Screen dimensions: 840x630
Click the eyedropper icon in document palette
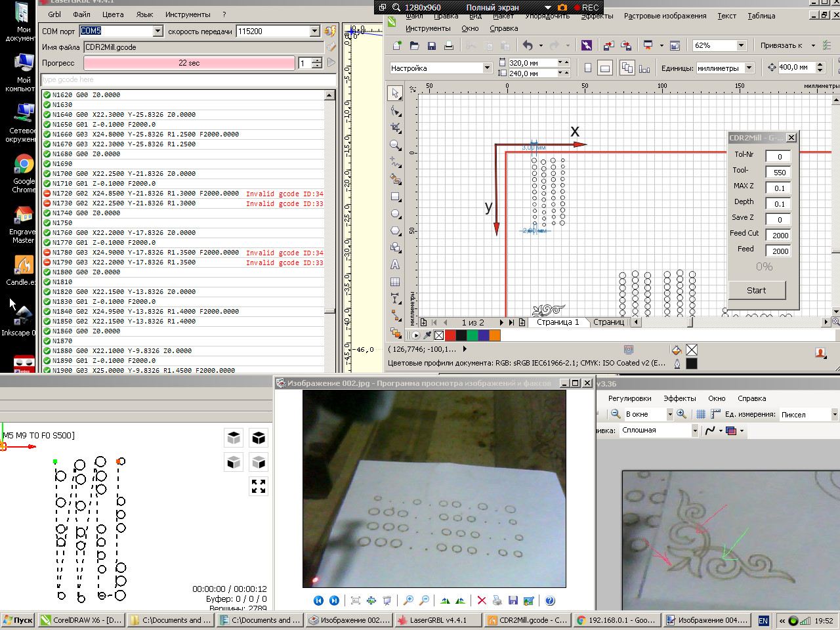tap(427, 335)
